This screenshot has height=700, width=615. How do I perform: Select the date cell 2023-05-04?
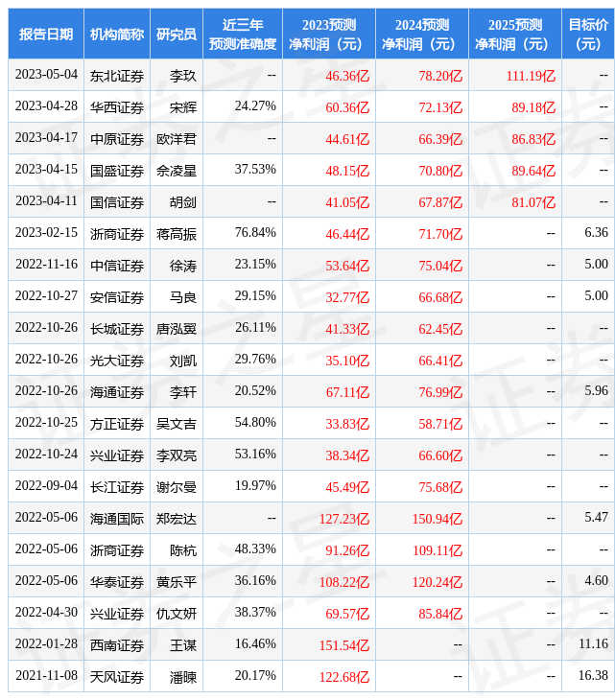point(46,75)
